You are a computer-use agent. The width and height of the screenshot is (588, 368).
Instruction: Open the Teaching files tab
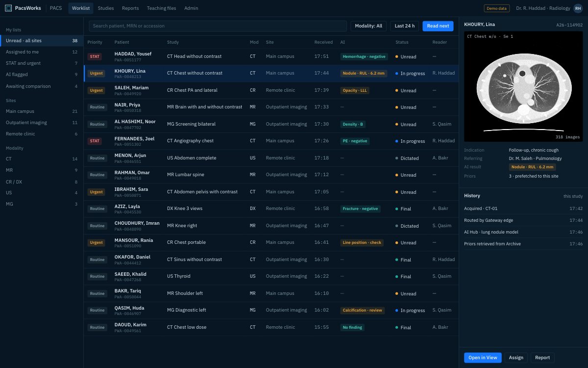pos(162,8)
